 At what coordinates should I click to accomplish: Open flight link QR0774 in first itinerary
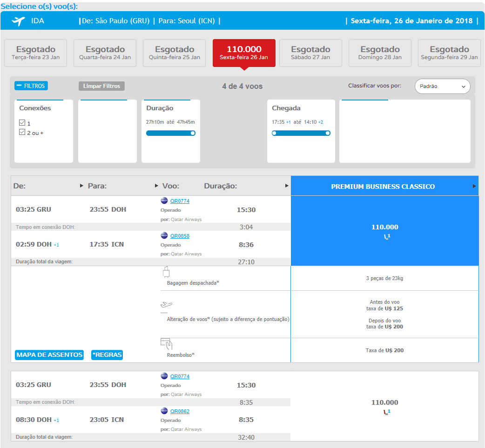coord(180,201)
